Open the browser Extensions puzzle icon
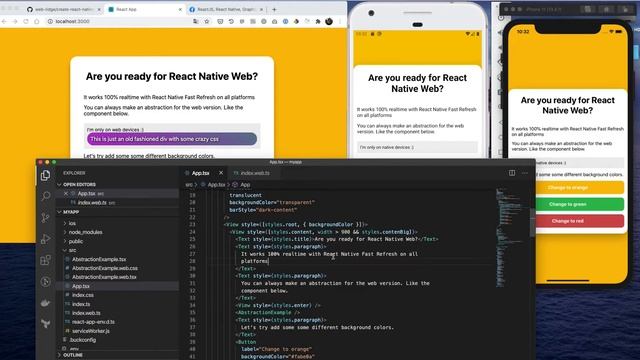The width and height of the screenshot is (640, 360). tap(318, 21)
